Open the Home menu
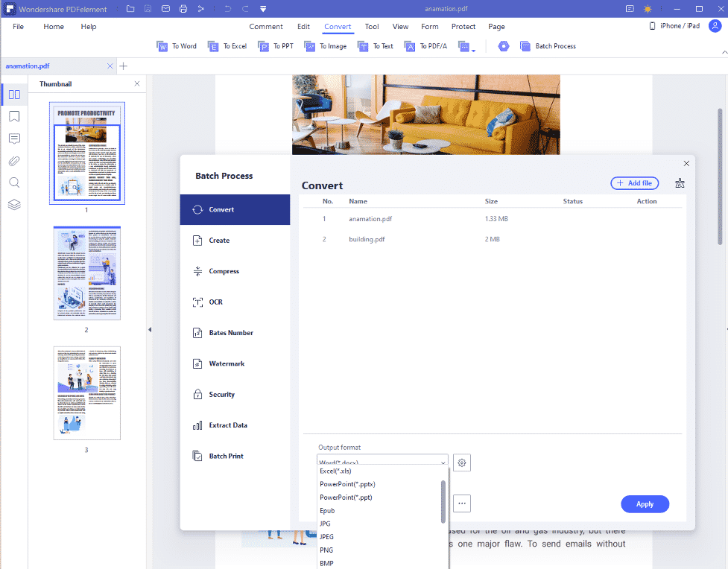This screenshot has height=569, width=728. [54, 27]
